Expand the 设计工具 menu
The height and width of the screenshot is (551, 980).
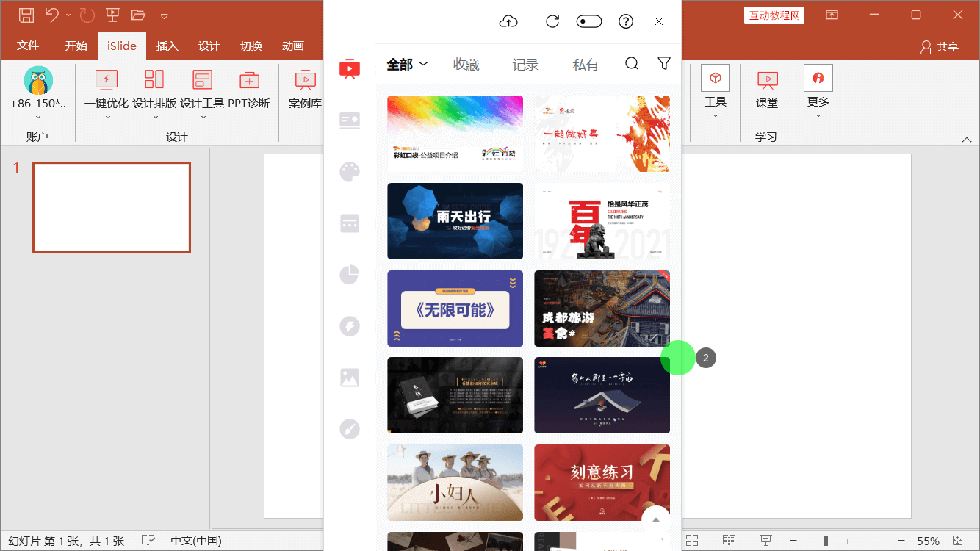tap(202, 94)
